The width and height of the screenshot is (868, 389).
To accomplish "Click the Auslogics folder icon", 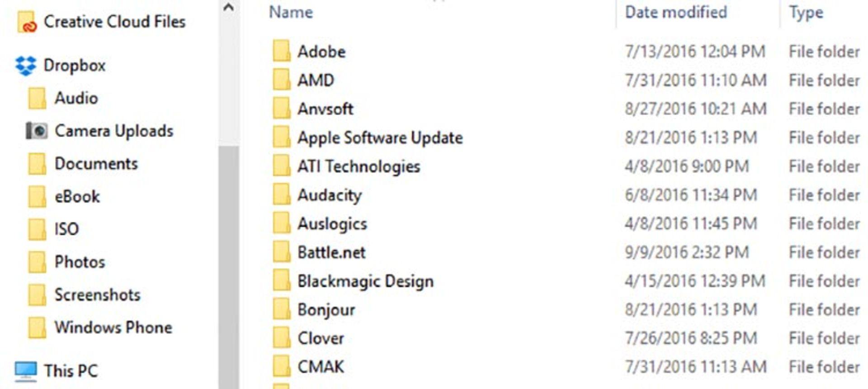I will [x=281, y=223].
